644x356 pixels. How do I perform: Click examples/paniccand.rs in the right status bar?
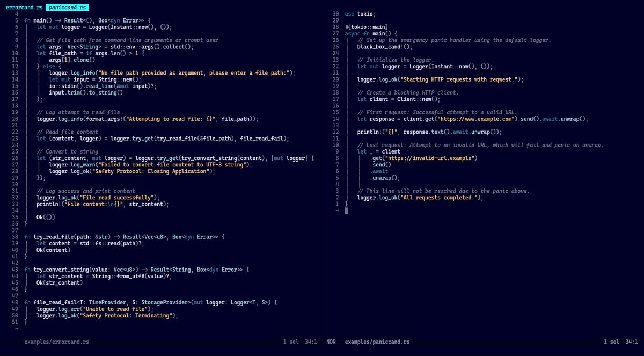377,342
